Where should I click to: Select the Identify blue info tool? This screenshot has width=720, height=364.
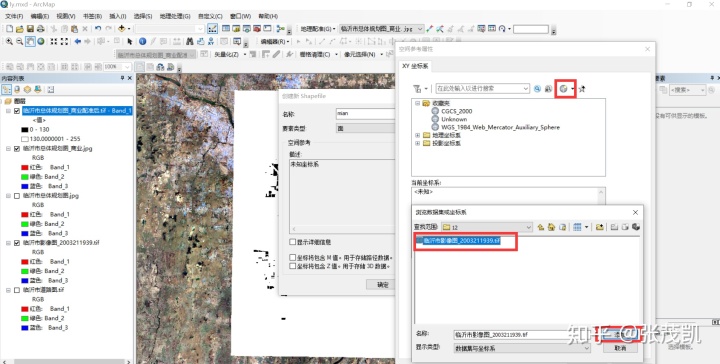(142, 41)
